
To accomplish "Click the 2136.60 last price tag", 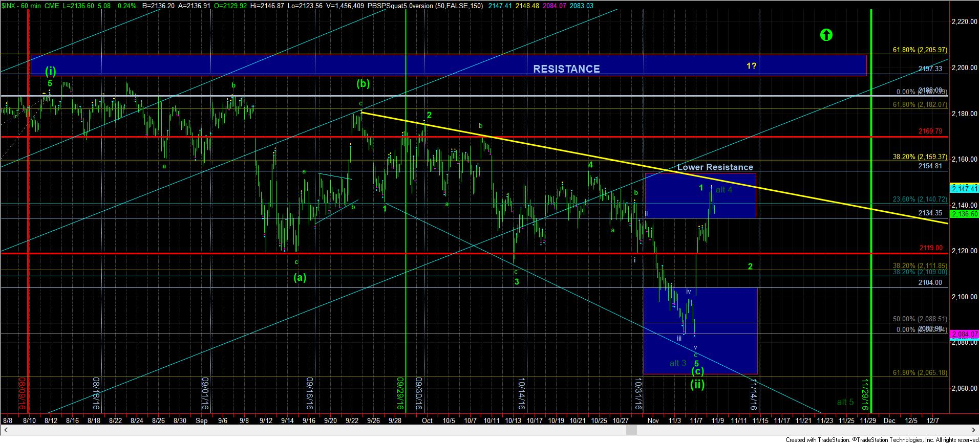I will 964,214.
